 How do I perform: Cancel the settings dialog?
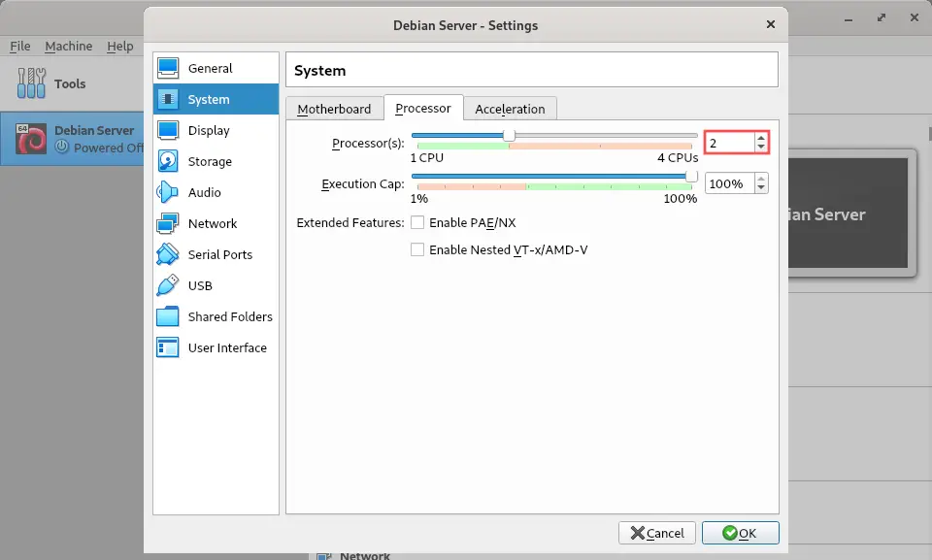(x=657, y=533)
